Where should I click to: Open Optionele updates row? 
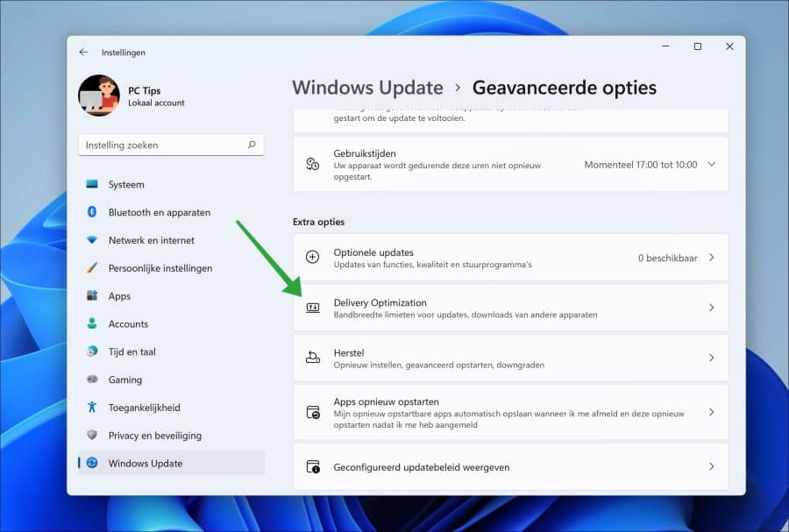coord(511,258)
